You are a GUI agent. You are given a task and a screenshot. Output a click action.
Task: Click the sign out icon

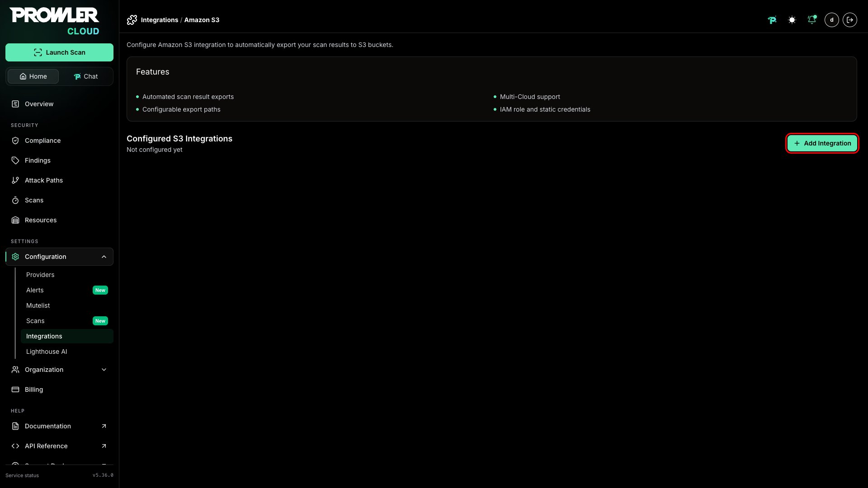(x=850, y=20)
